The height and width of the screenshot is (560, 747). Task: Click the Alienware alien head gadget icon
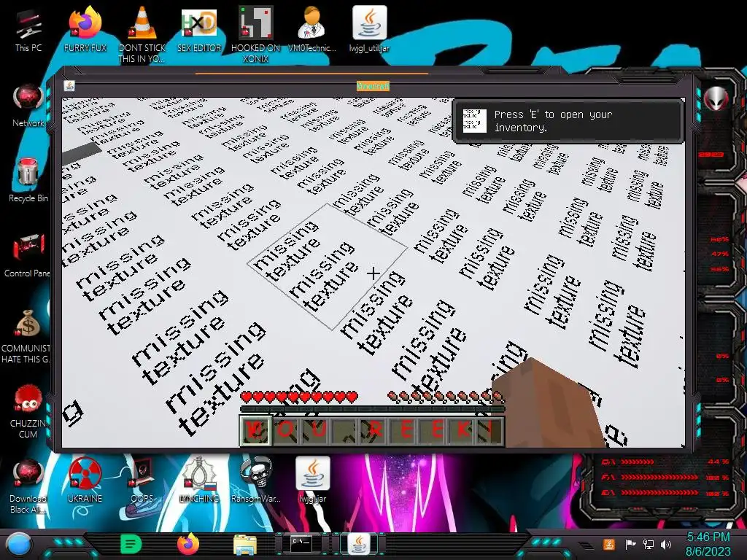[x=716, y=98]
